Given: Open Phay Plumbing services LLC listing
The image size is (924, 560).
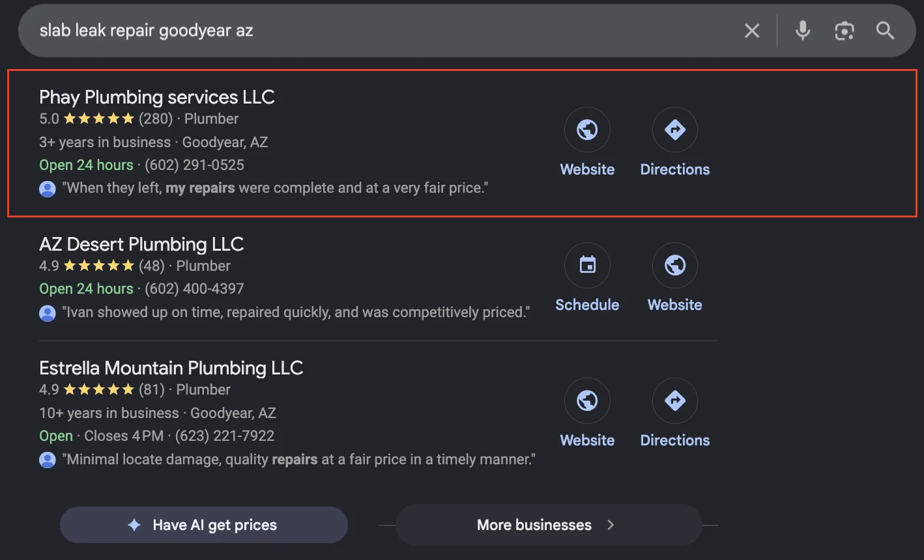Looking at the screenshot, I should coord(157,97).
